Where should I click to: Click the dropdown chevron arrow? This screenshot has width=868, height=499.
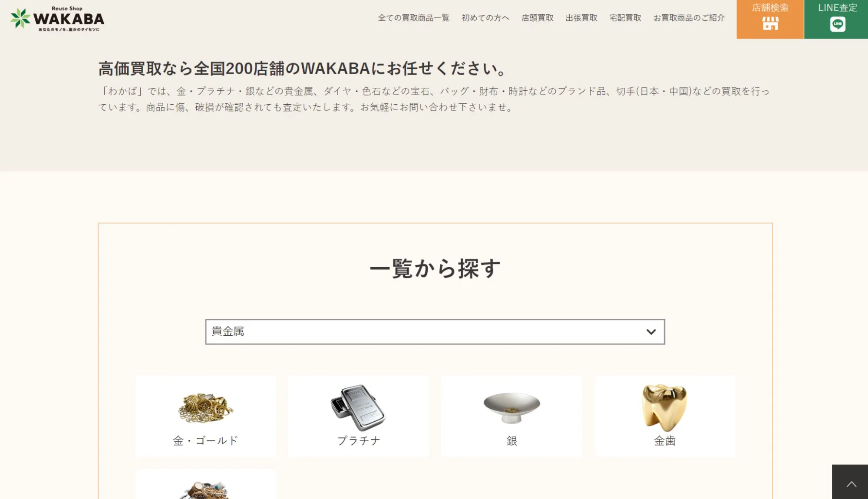tap(651, 332)
